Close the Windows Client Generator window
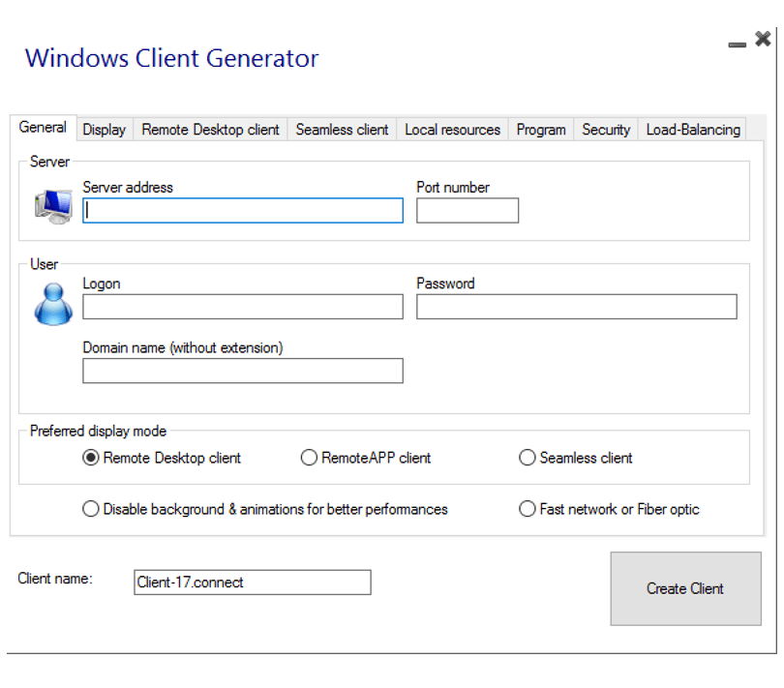The height and width of the screenshot is (688, 784). pyautogui.click(x=763, y=39)
